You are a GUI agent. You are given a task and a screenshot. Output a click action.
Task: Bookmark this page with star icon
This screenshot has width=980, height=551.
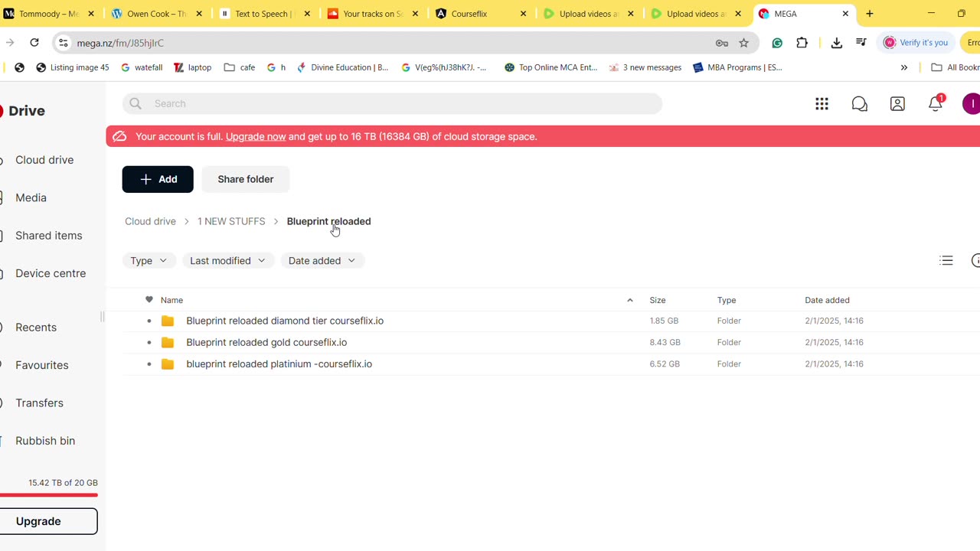coord(743,43)
